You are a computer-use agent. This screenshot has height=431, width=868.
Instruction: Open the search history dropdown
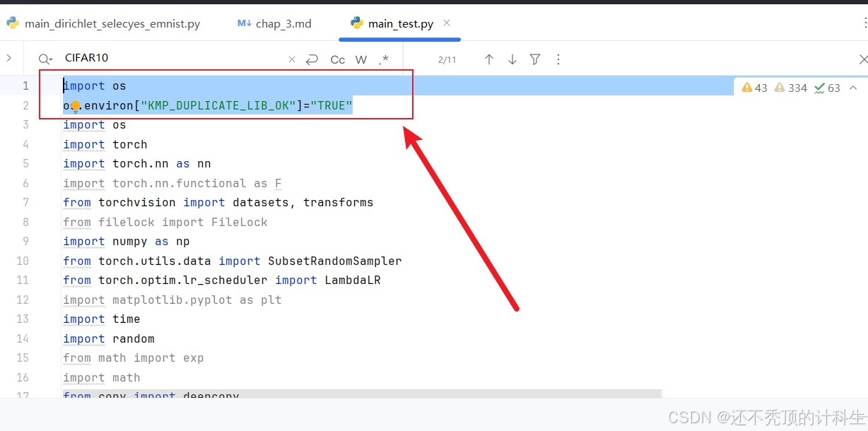tap(45, 59)
